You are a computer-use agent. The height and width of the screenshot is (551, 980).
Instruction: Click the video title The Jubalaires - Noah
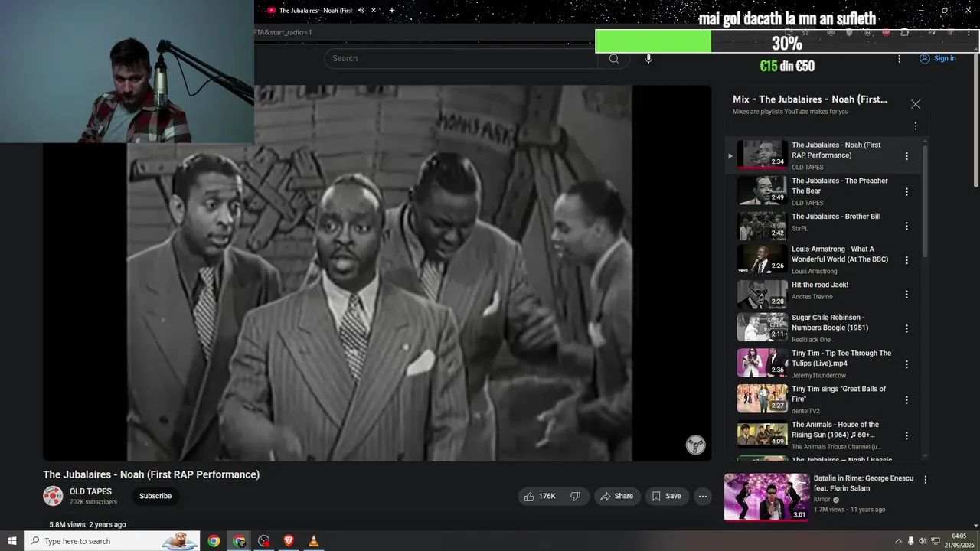tap(152, 474)
